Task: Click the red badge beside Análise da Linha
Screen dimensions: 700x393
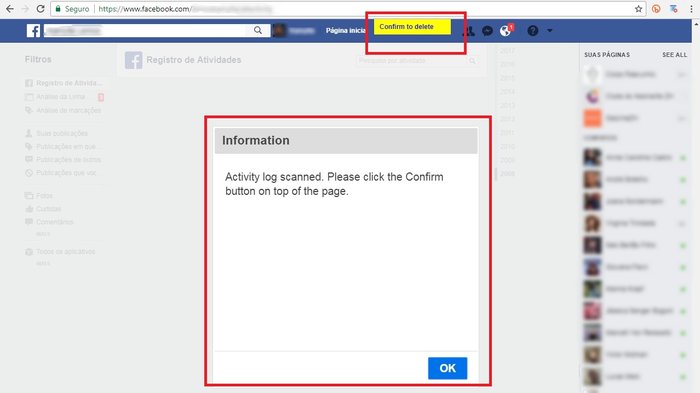Action: click(101, 97)
